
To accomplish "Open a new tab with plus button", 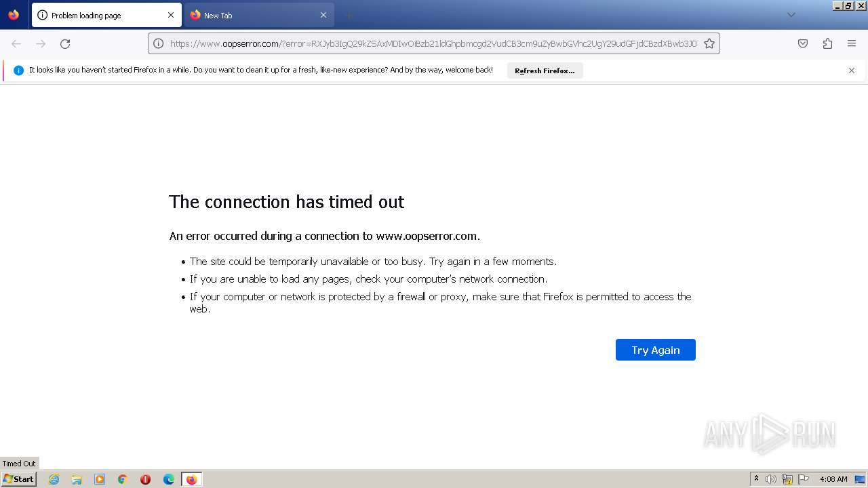I will tap(349, 15).
